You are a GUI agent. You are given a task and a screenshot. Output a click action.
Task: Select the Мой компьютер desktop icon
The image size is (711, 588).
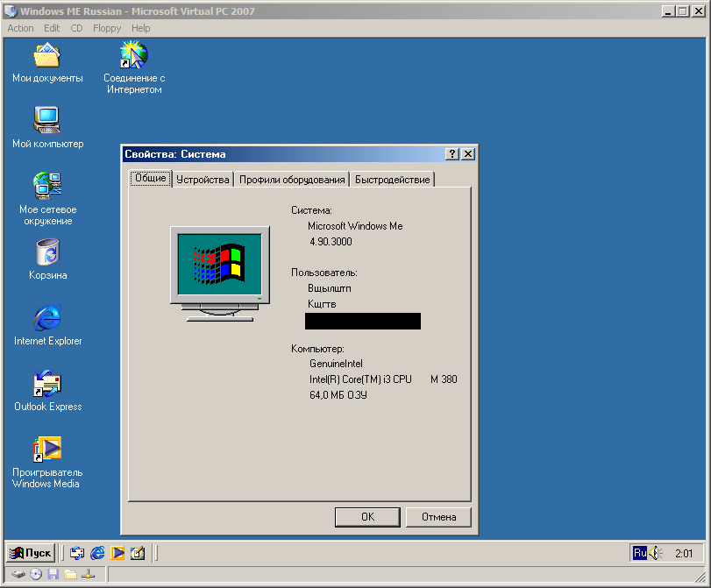[47, 127]
